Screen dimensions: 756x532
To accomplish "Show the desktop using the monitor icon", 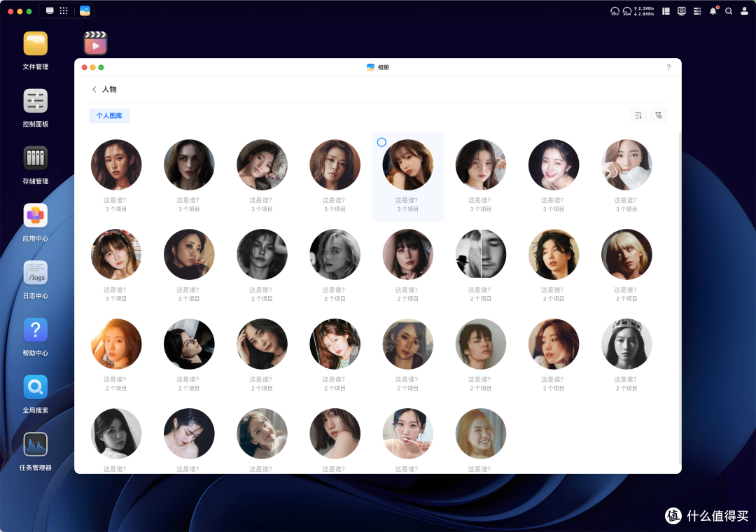I will (50, 11).
